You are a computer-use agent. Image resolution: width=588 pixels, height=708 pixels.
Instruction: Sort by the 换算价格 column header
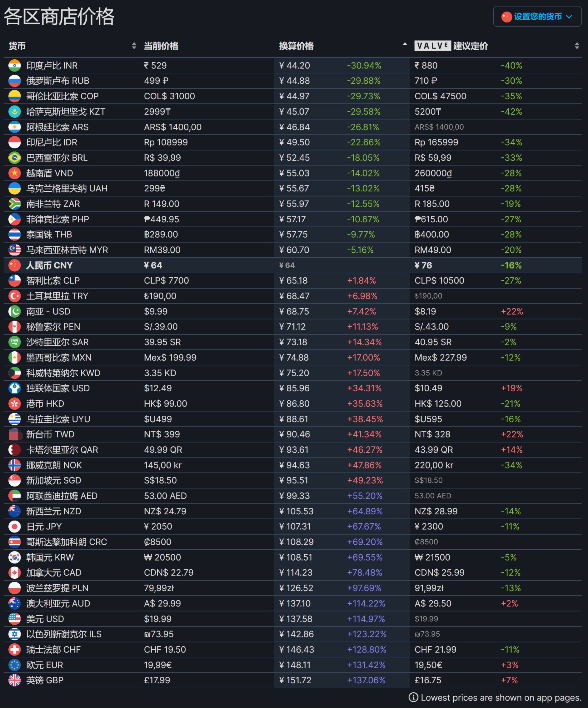pos(342,46)
